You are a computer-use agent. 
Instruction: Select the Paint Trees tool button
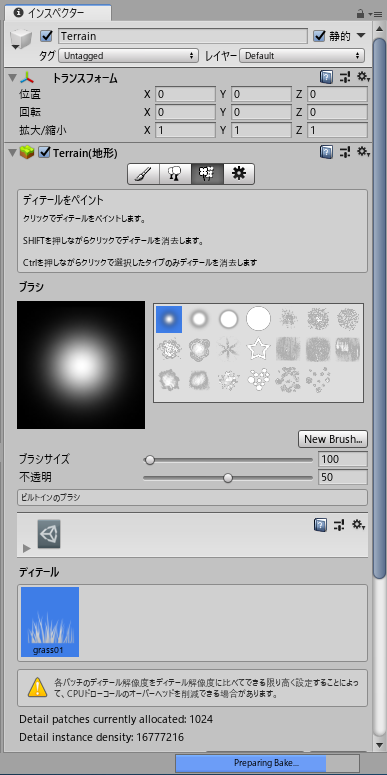pos(175,174)
